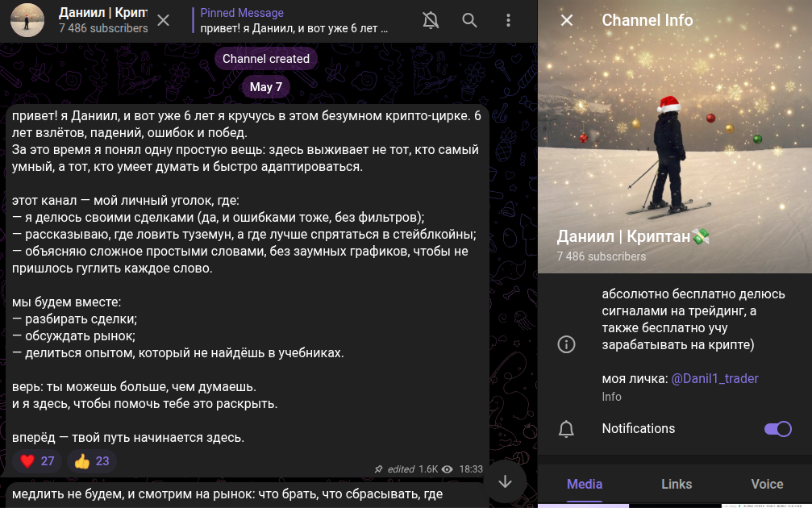This screenshot has height=508, width=812.
Task: Open in-channel search
Action: [469, 20]
